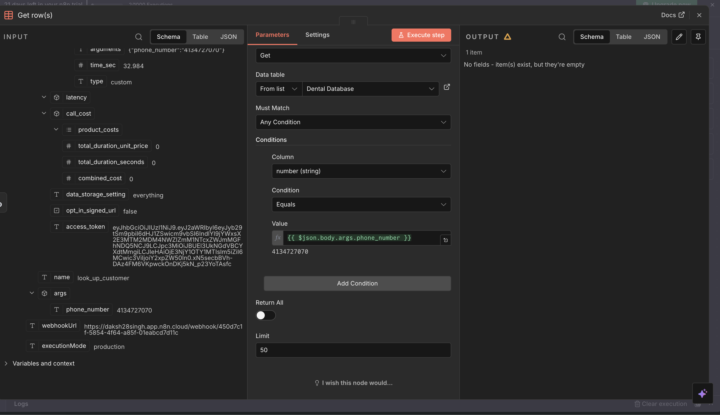Click the output warning triangle icon
The height and width of the screenshot is (415, 720).
pos(507,37)
